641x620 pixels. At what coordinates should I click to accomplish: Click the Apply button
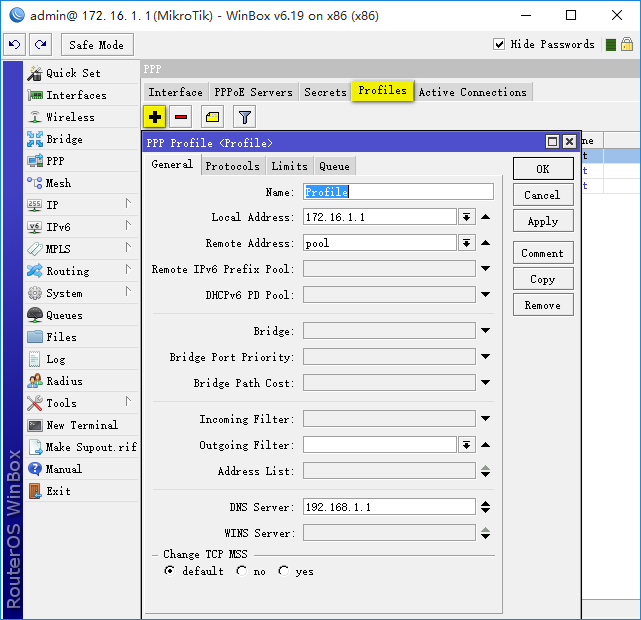pyautogui.click(x=542, y=221)
